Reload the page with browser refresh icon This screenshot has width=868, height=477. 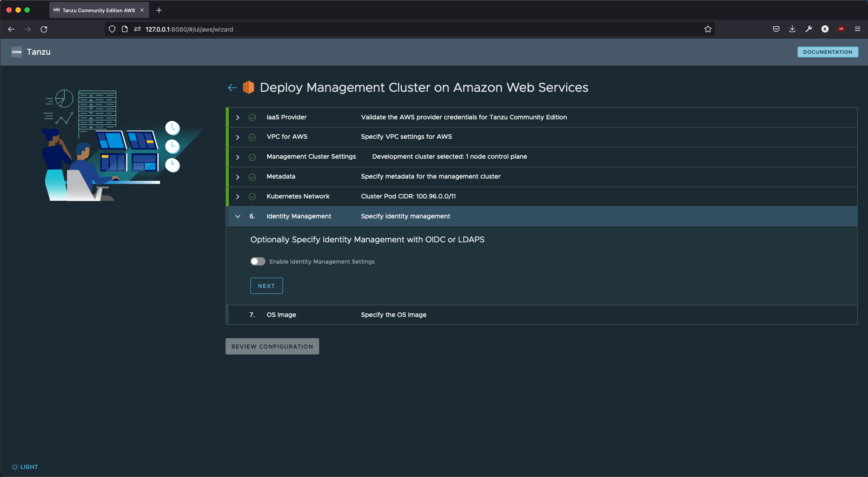click(44, 29)
